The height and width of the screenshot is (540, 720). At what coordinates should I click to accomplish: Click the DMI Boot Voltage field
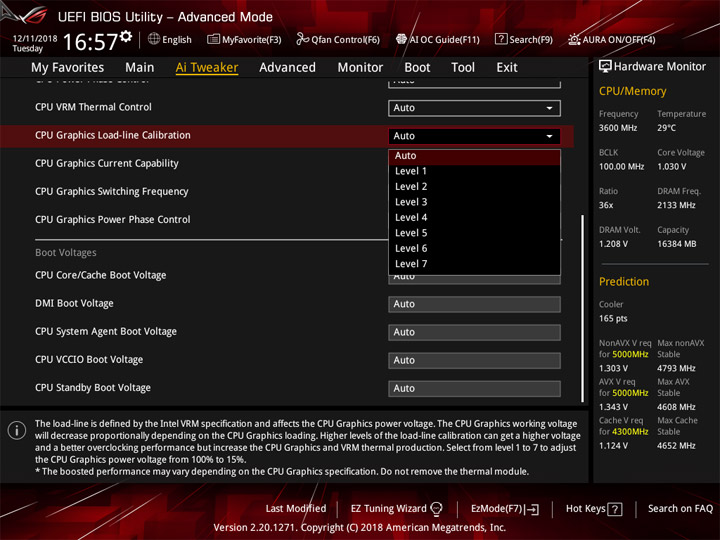click(474, 304)
